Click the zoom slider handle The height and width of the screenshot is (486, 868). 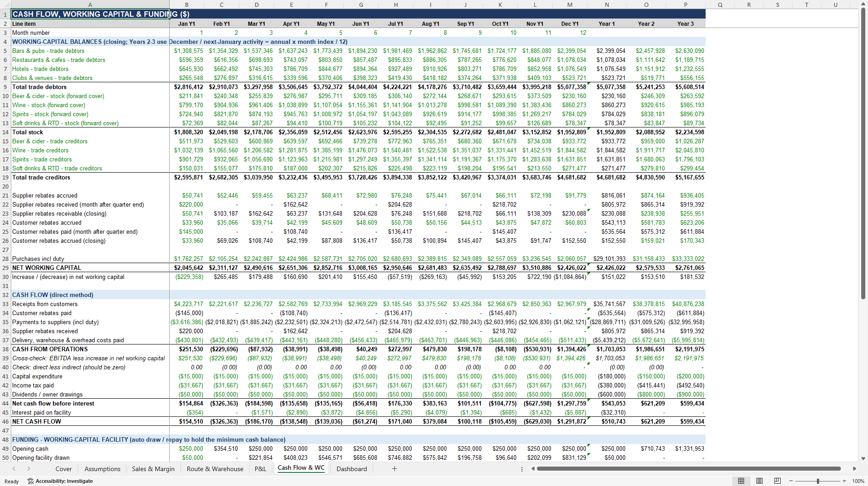pyautogui.click(x=818, y=481)
